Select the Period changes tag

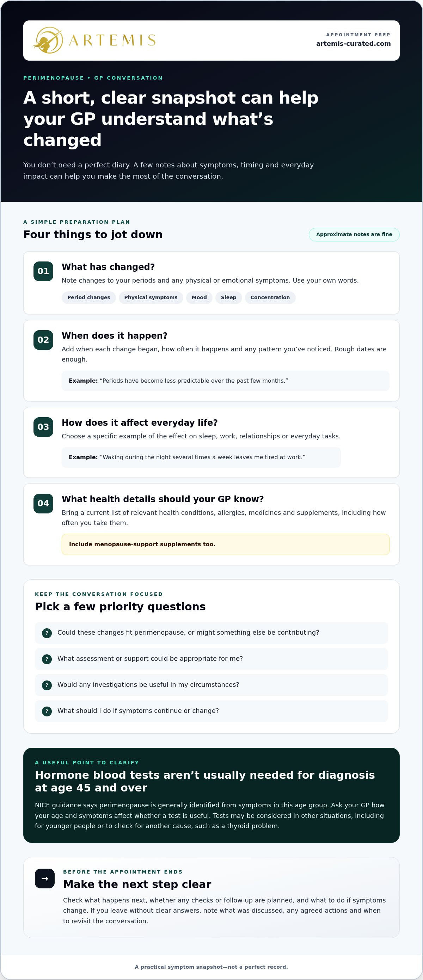[x=88, y=298]
